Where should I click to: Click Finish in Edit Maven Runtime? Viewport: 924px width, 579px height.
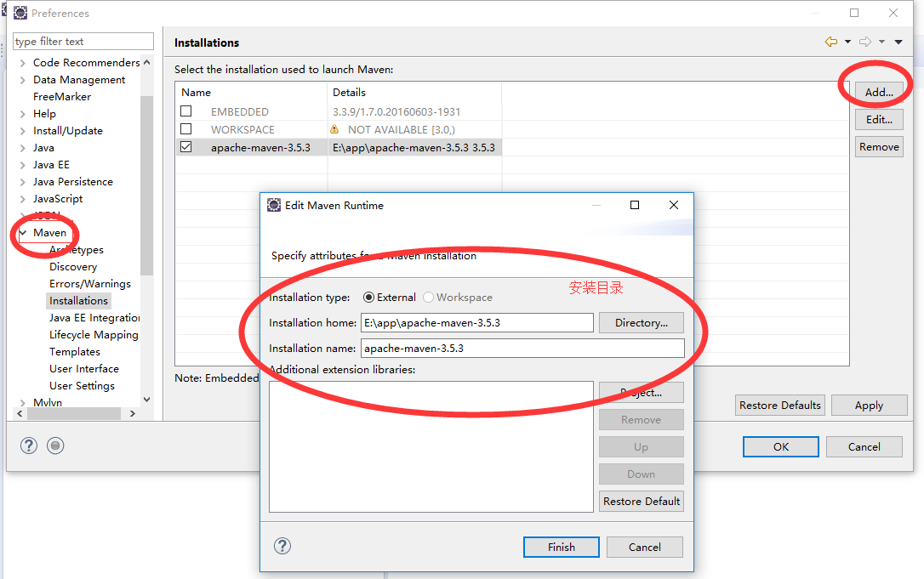[x=561, y=548]
